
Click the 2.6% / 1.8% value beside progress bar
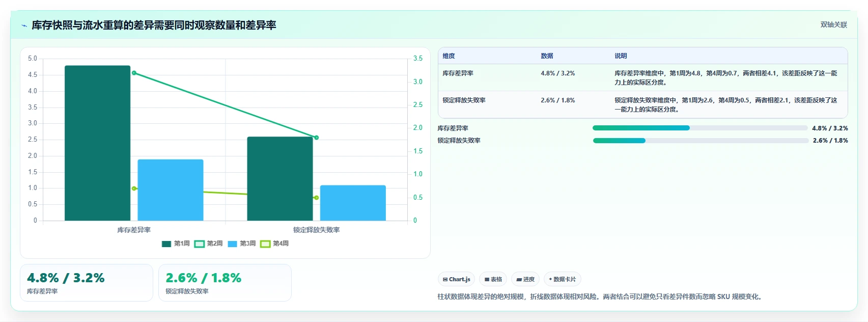[x=830, y=141]
